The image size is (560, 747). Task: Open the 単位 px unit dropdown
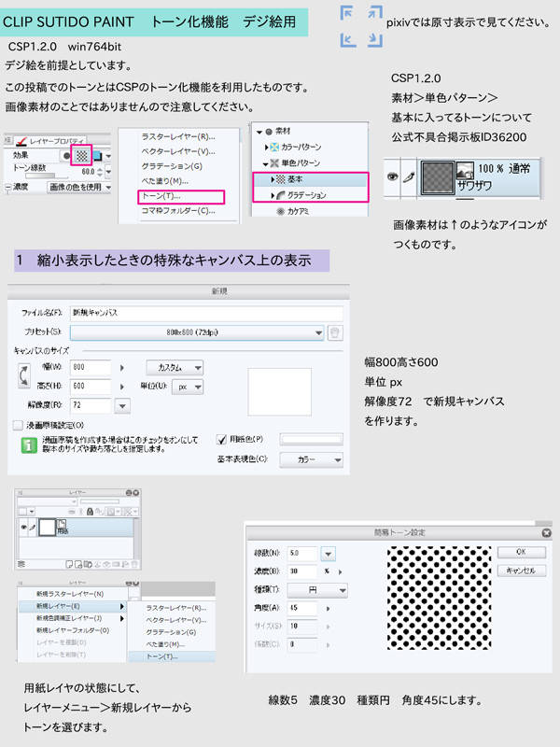point(188,387)
